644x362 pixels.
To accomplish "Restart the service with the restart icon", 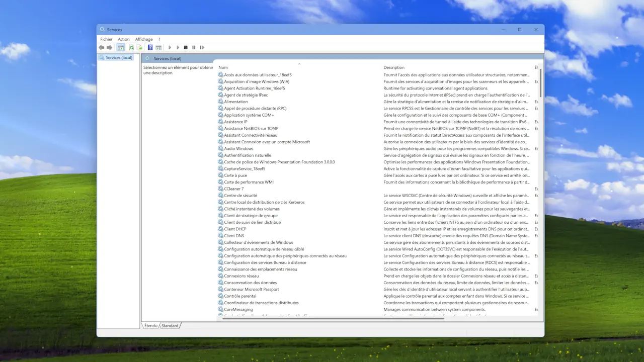I will [x=202, y=47].
